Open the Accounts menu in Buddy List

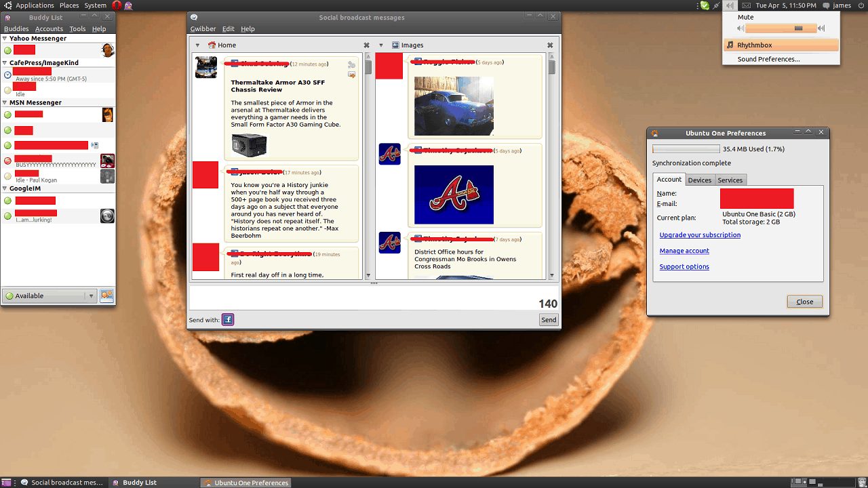point(49,29)
